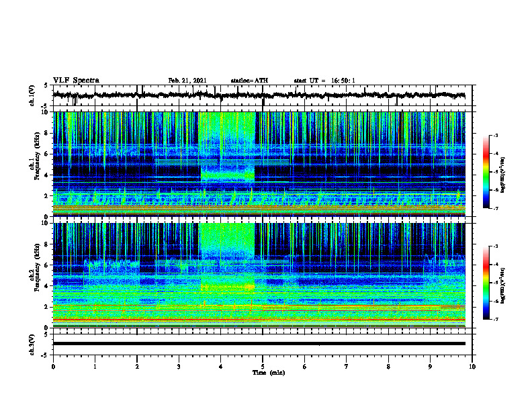
Task: Click the '8' tick on ch.1 frequency axis
Action: click(x=47, y=133)
